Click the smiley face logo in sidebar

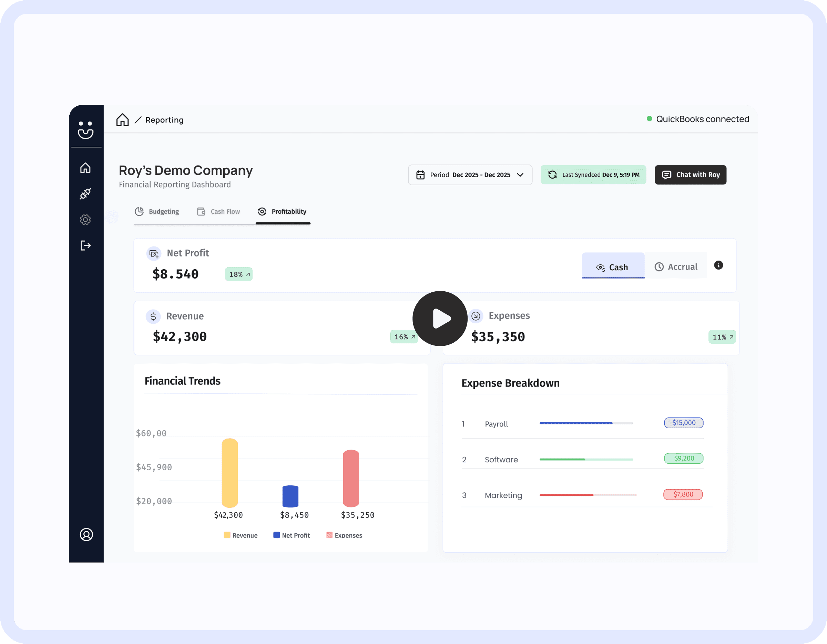(85, 130)
